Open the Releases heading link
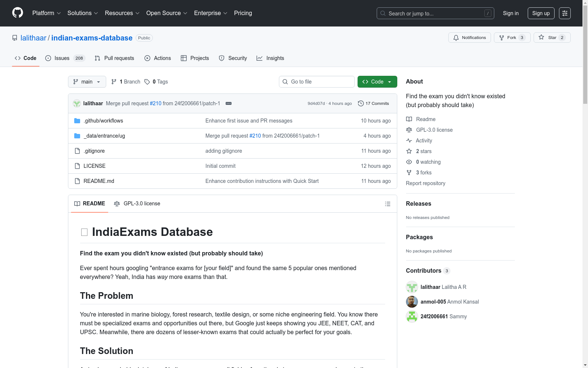The image size is (588, 368). coord(419,204)
